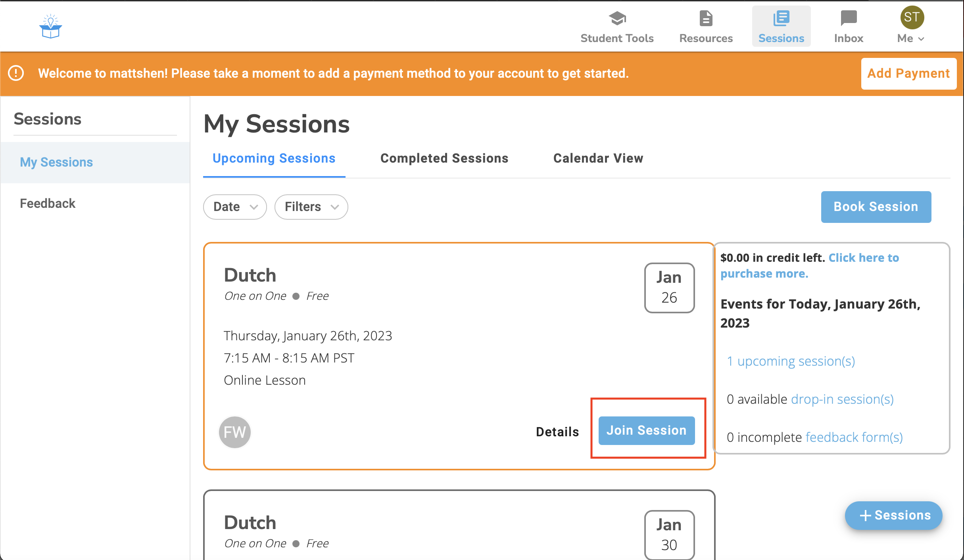Open the Resources document icon
This screenshot has width=964, height=560.
706,18
